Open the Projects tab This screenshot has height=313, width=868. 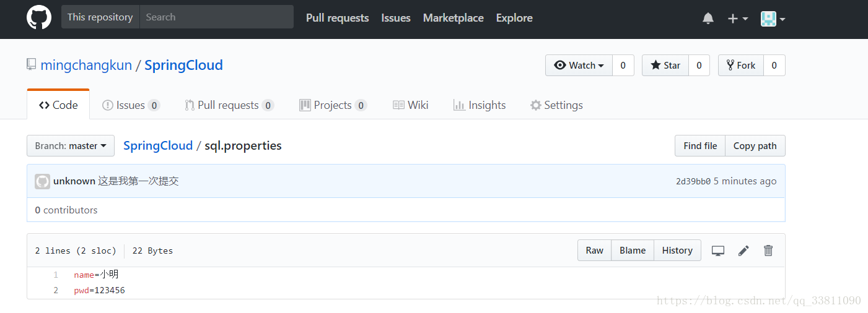pos(333,105)
